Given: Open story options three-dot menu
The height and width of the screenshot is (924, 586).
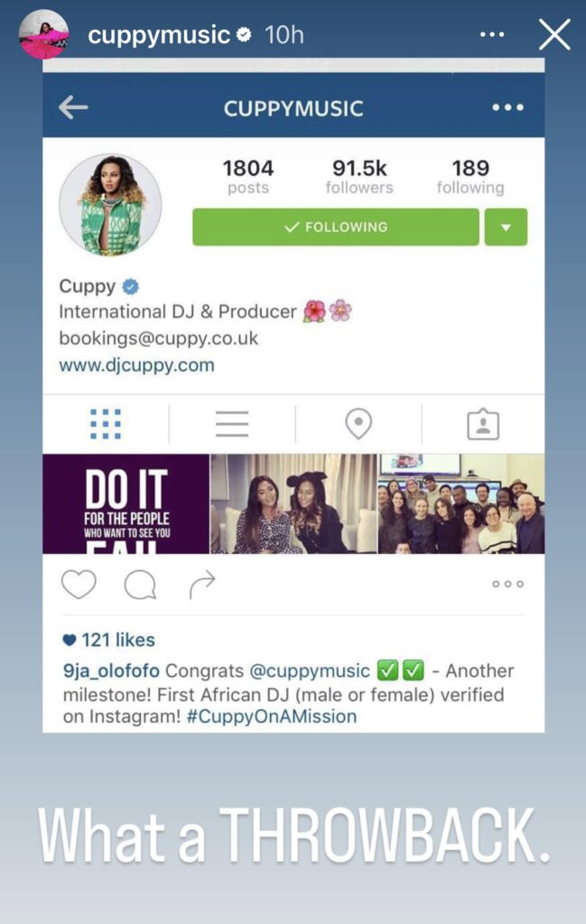Looking at the screenshot, I should (x=492, y=35).
